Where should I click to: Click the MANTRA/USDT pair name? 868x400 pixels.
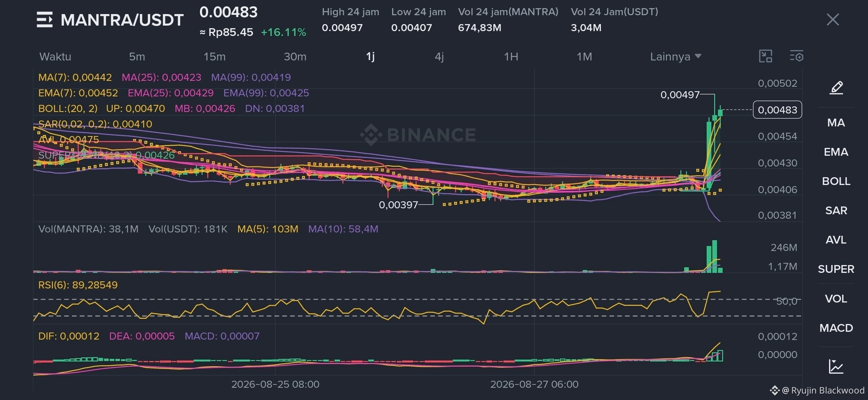point(122,20)
